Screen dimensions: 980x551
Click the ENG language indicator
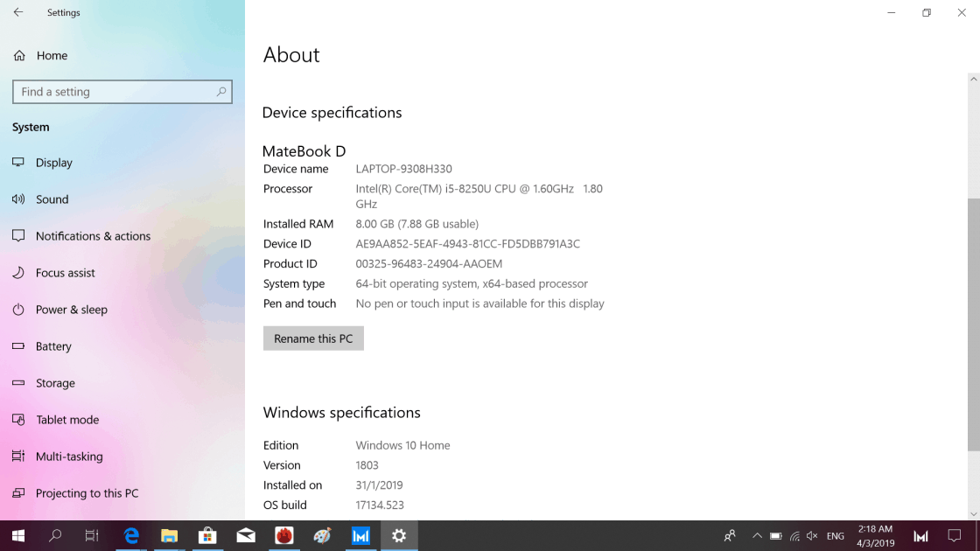click(835, 536)
